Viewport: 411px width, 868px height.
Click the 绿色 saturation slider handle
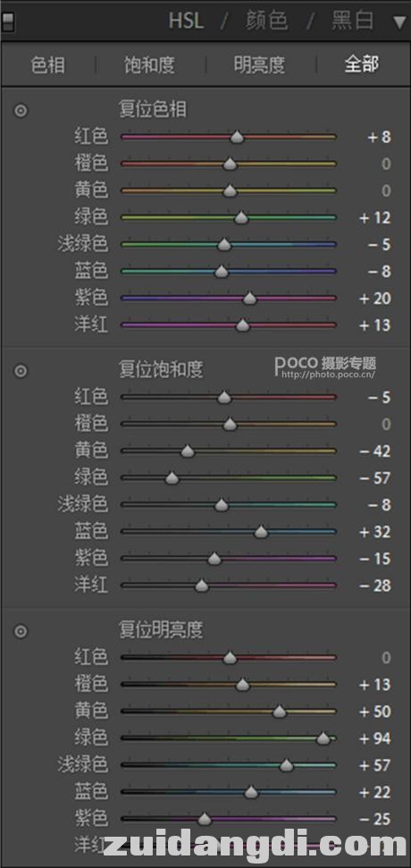point(172,477)
